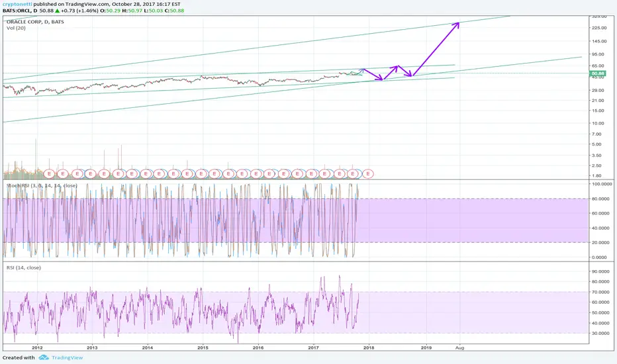Click the 65.00 price axis label
The image size is (617, 364).
click(598, 66)
